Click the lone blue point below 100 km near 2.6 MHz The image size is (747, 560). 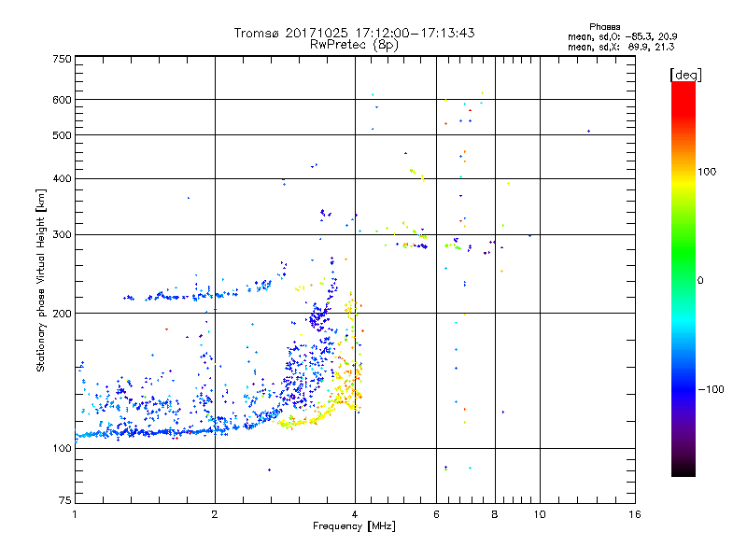coord(269,470)
